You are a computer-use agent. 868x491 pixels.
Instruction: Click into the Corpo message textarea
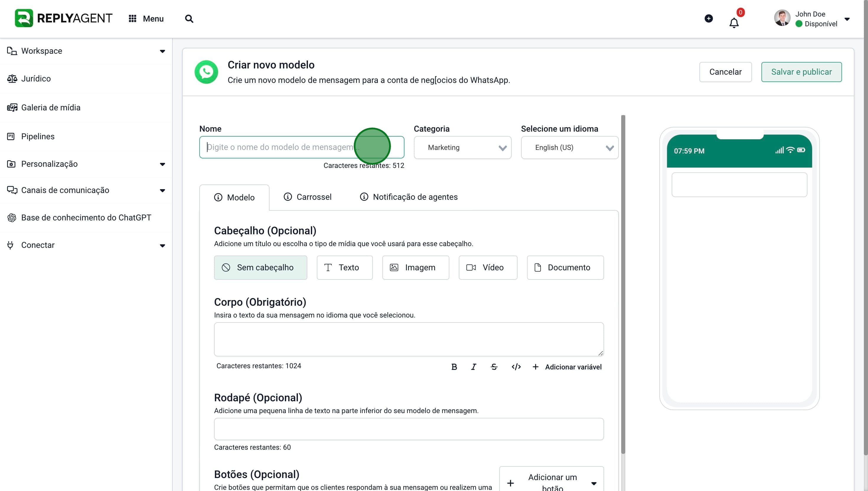coord(409,339)
